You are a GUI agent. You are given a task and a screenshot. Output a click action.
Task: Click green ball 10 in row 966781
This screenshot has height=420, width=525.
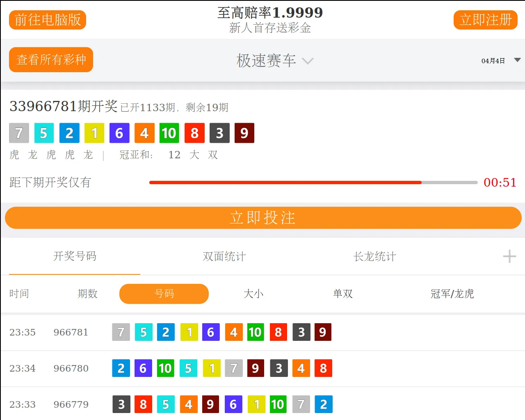click(256, 332)
